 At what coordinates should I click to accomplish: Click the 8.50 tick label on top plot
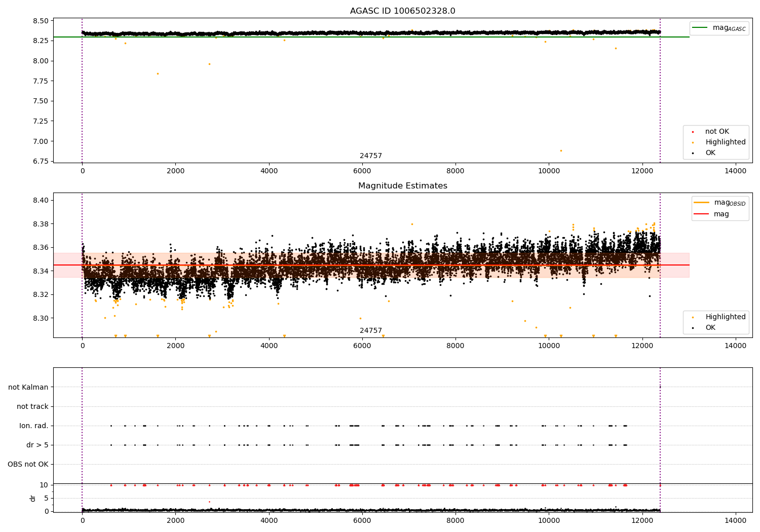click(40, 21)
